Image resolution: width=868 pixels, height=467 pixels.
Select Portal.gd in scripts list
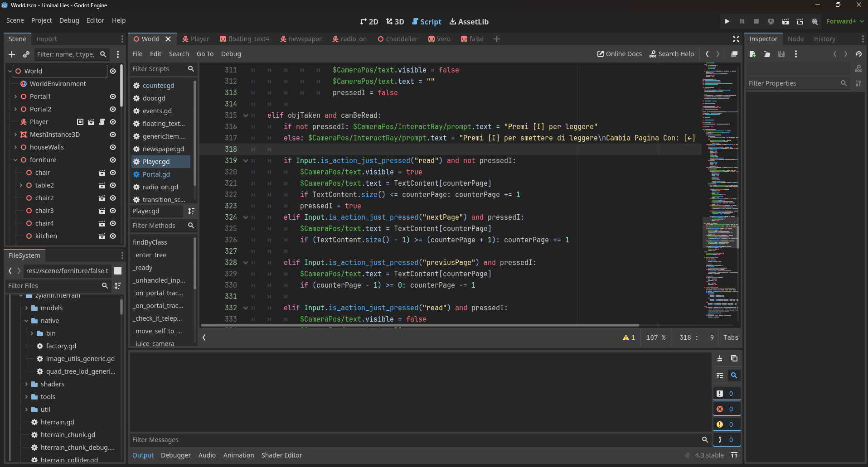pyautogui.click(x=161, y=174)
